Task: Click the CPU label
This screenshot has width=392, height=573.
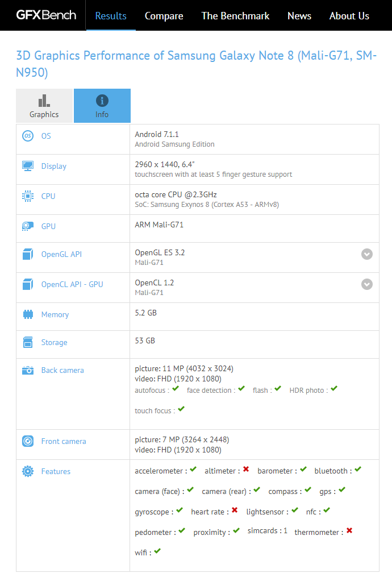Action: pos(48,196)
